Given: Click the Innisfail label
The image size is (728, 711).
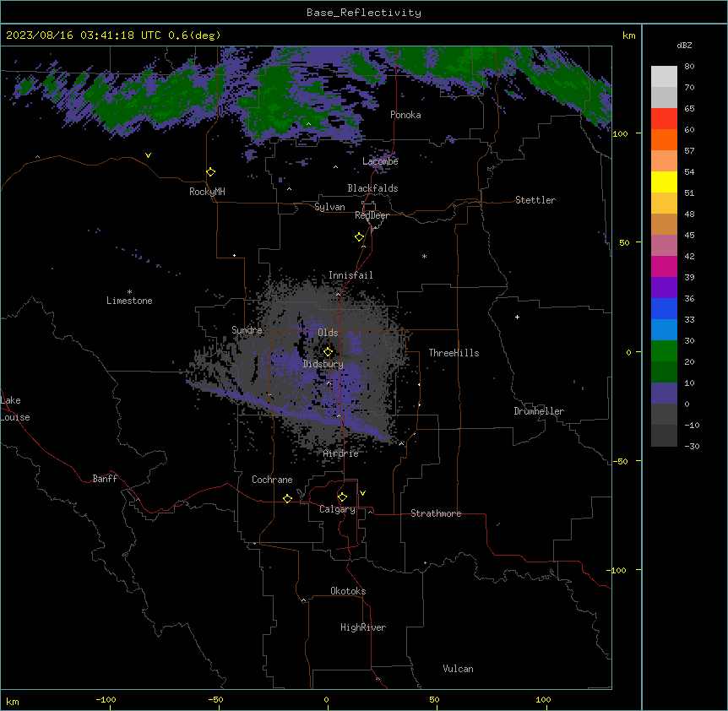Looking at the screenshot, I should point(350,275).
